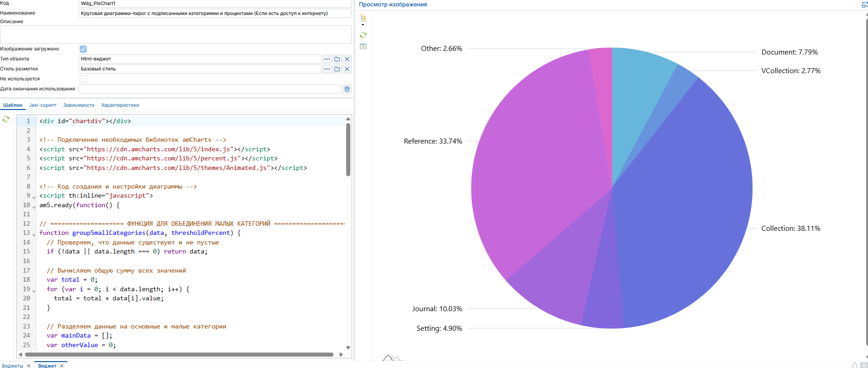This screenshot has height=368, width=868.
Task: Open folder icon next to Html-виджет field
Action: (337, 59)
